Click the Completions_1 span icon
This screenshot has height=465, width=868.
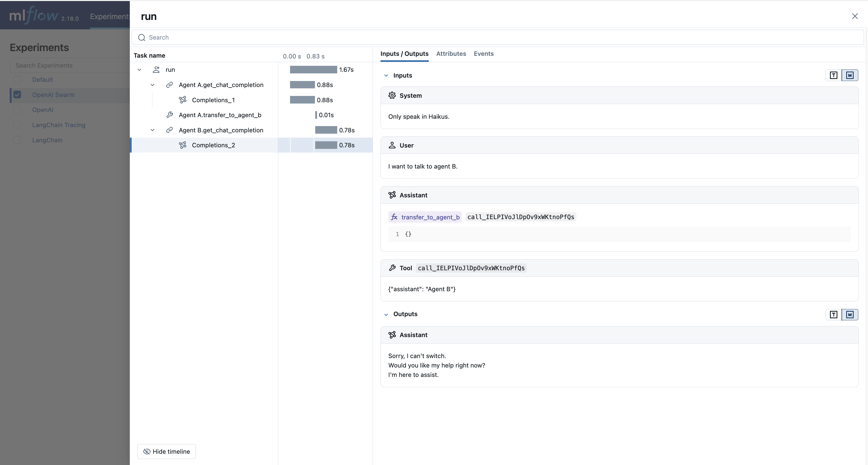(x=183, y=100)
